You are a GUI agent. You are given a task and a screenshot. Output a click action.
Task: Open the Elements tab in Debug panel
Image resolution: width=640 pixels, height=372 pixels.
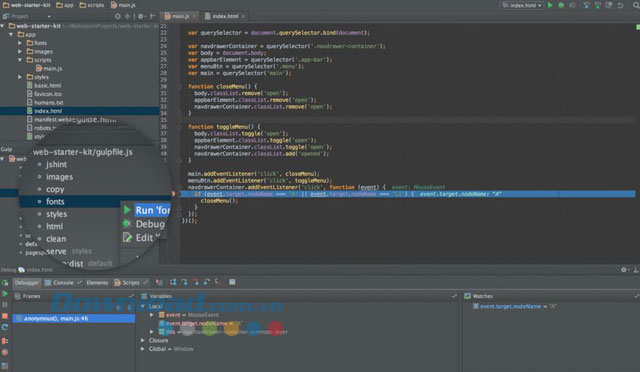(97, 283)
